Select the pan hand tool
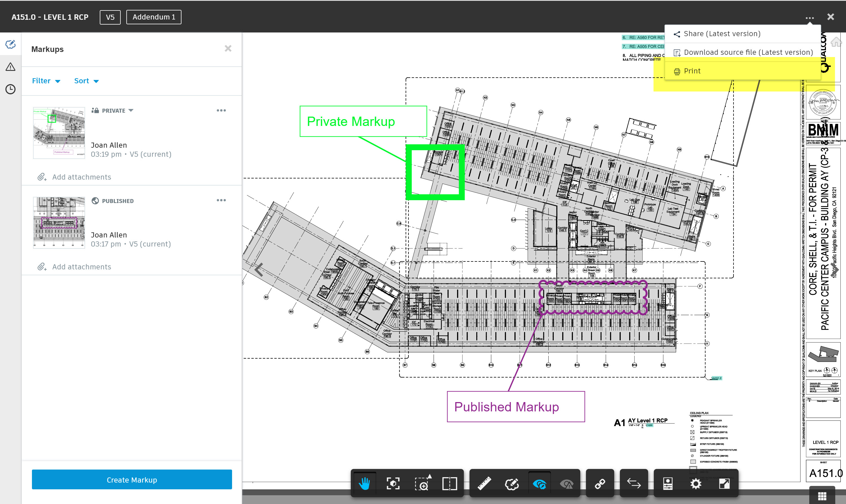The height and width of the screenshot is (504, 846). click(364, 483)
